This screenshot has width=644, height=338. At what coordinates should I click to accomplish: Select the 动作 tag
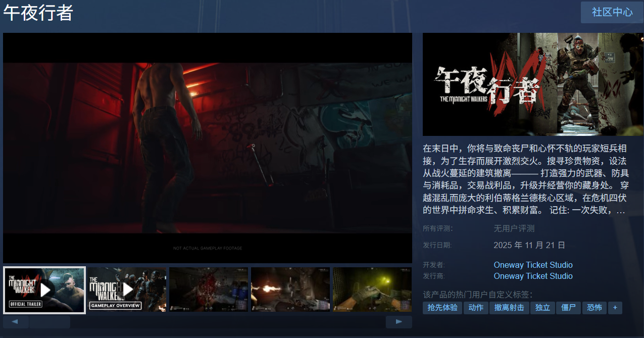(475, 308)
